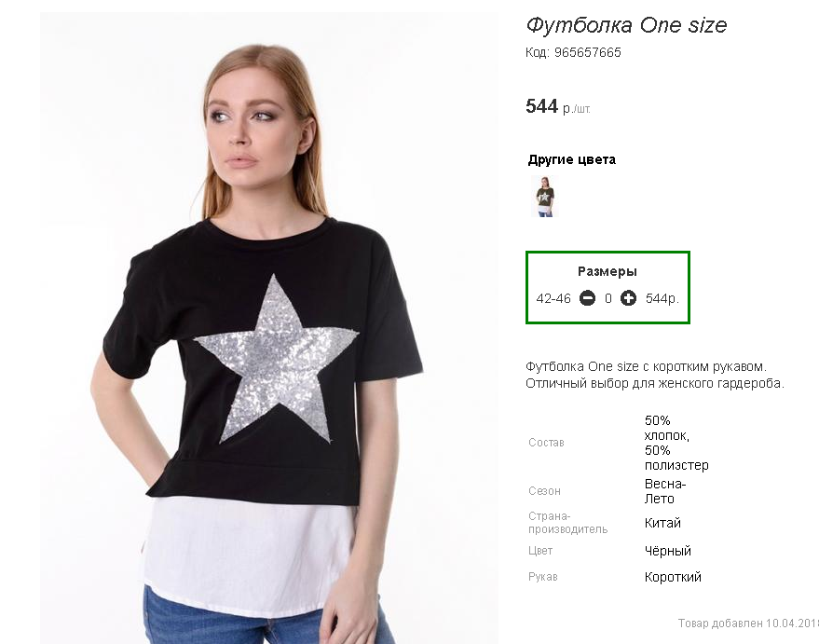Click the product code 965657665
Screen dimensions: 819x644
click(x=587, y=53)
